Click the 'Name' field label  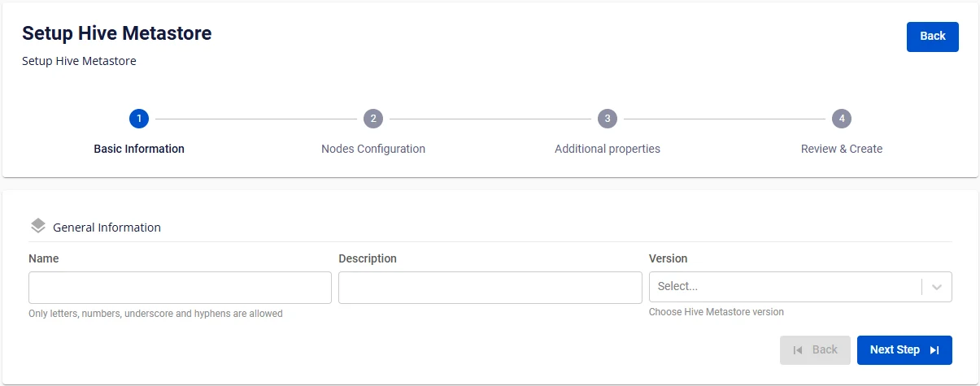click(44, 258)
